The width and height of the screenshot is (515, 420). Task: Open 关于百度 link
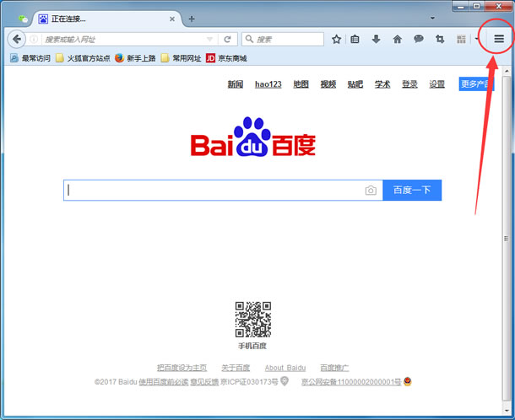pyautogui.click(x=236, y=368)
